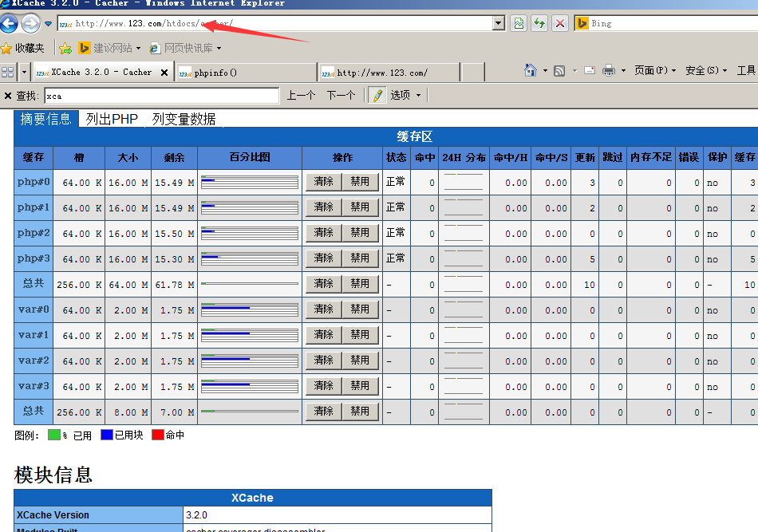Close the XCache Cacher tab
Viewport: 758px width, 532px height.
164,73
